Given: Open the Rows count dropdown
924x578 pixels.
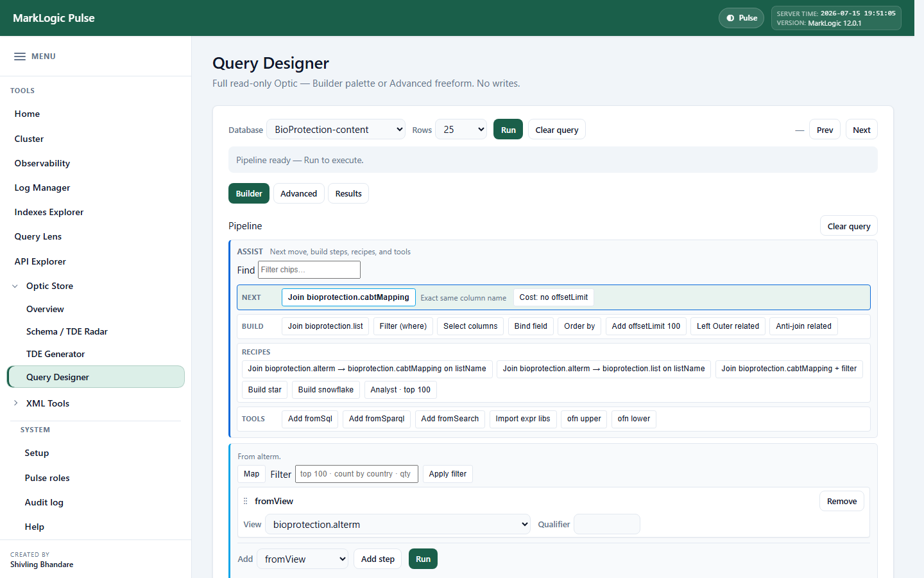Looking at the screenshot, I should tap(461, 130).
